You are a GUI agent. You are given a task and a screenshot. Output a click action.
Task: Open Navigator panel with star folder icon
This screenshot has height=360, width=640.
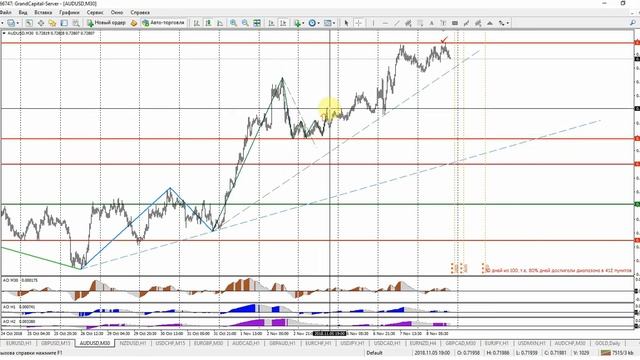click(x=52, y=23)
